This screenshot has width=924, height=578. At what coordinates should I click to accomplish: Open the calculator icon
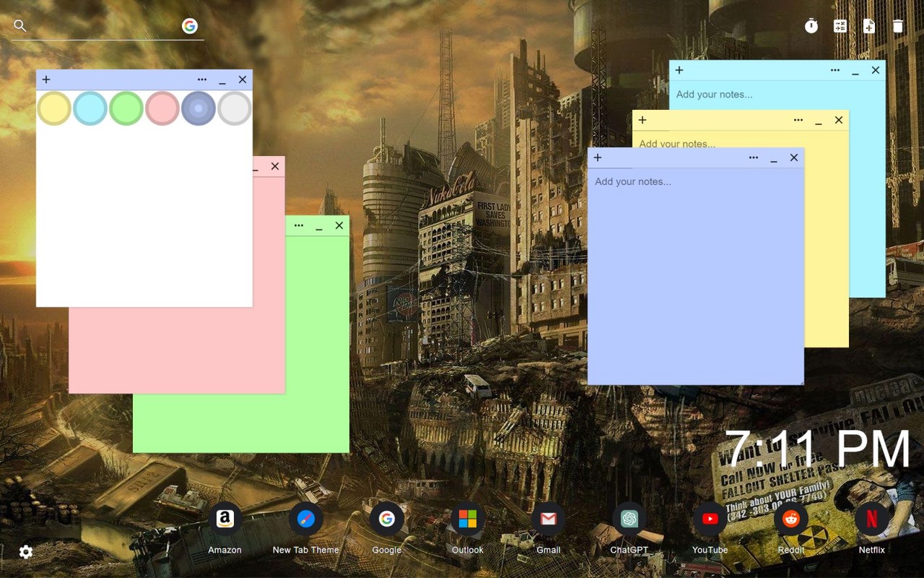(x=840, y=26)
